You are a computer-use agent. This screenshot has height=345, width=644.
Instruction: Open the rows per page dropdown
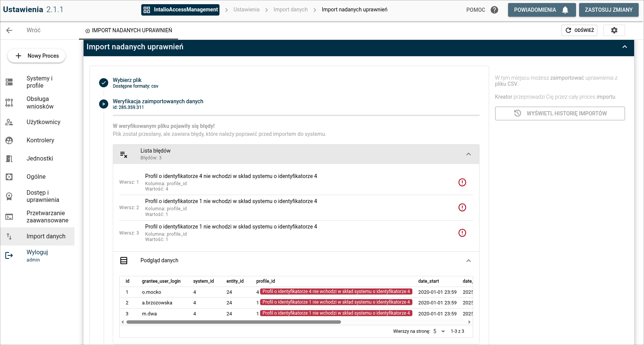(439, 331)
